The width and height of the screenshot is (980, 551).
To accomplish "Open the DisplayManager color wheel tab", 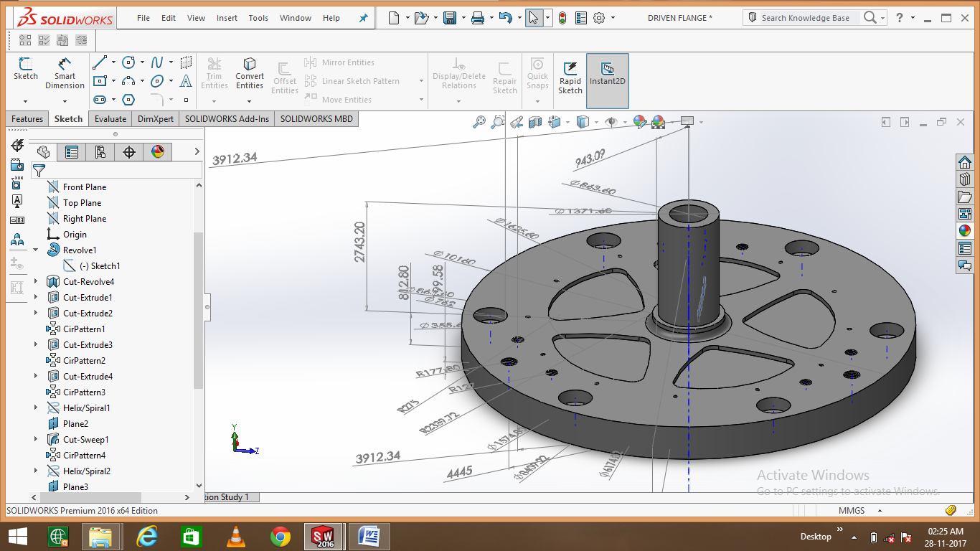I will (157, 151).
